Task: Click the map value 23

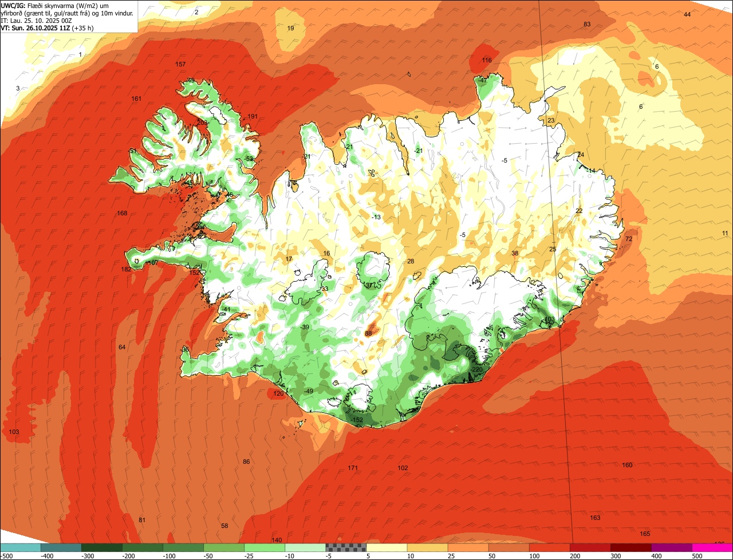Action: (551, 120)
